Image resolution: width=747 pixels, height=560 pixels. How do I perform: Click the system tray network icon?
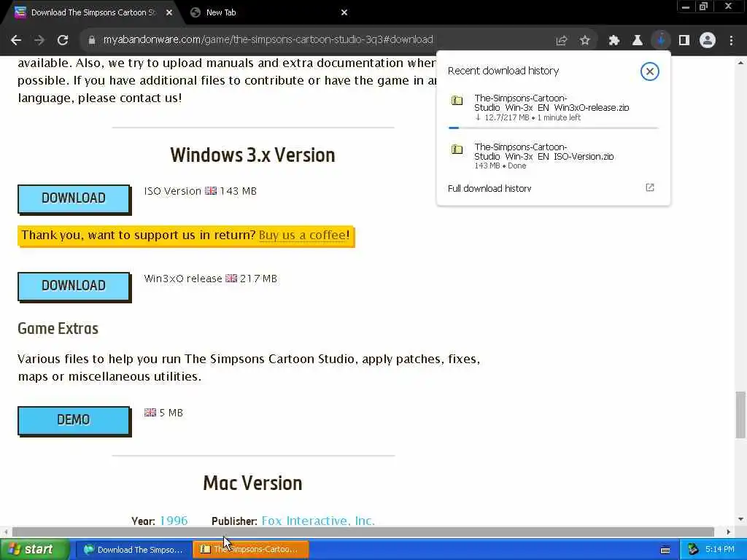click(x=693, y=550)
